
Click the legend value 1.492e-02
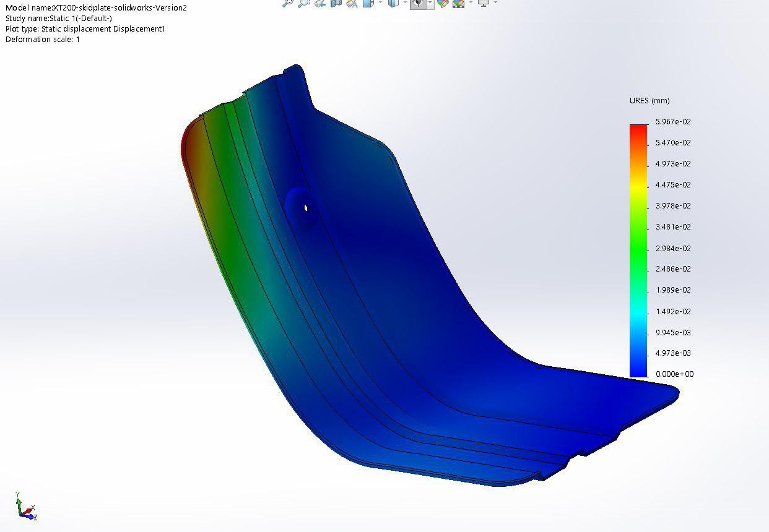pyautogui.click(x=673, y=312)
